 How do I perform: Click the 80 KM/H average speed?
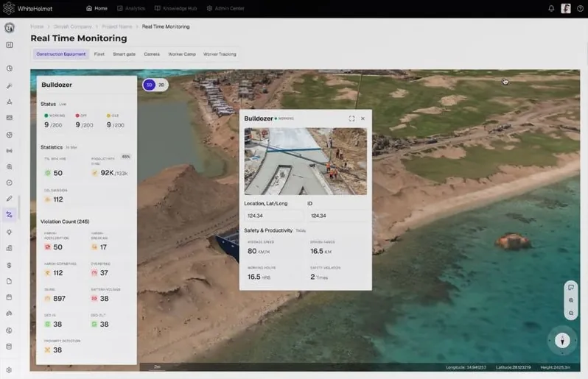(x=259, y=251)
